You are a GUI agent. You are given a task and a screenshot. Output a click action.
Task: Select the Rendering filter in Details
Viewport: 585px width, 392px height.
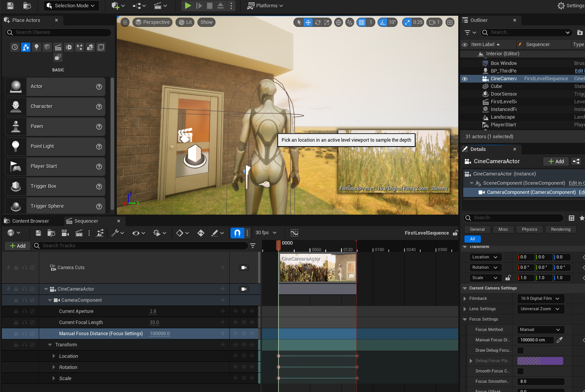(560, 230)
